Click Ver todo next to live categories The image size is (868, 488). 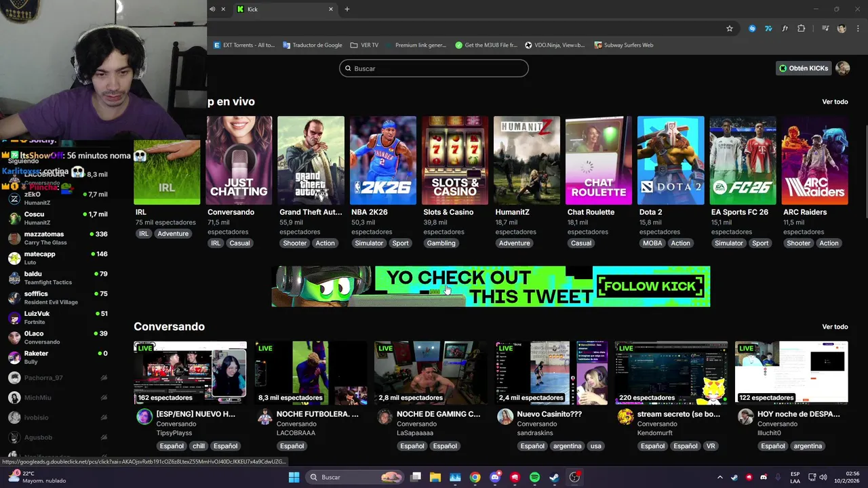(x=835, y=102)
